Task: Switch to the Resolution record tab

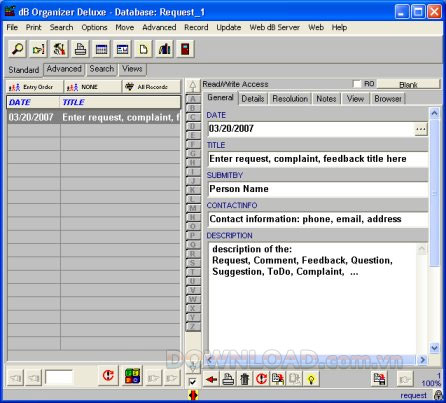Action: tap(290, 99)
